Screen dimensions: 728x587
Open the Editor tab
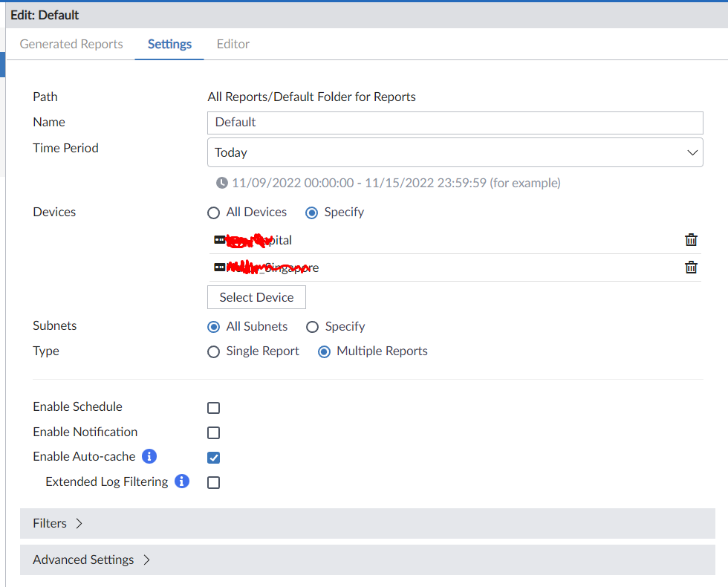click(x=233, y=44)
